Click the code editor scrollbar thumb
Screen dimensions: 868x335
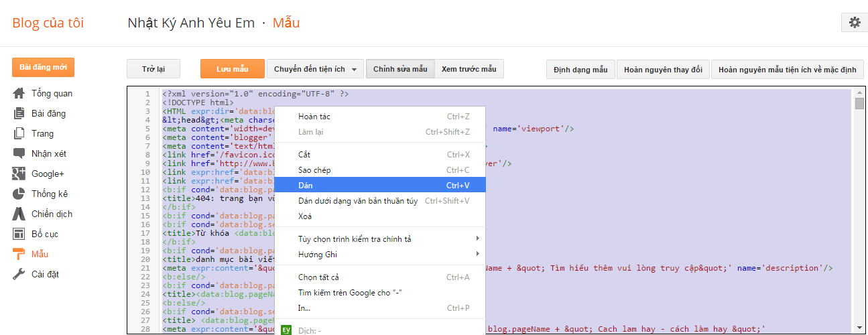(x=859, y=103)
